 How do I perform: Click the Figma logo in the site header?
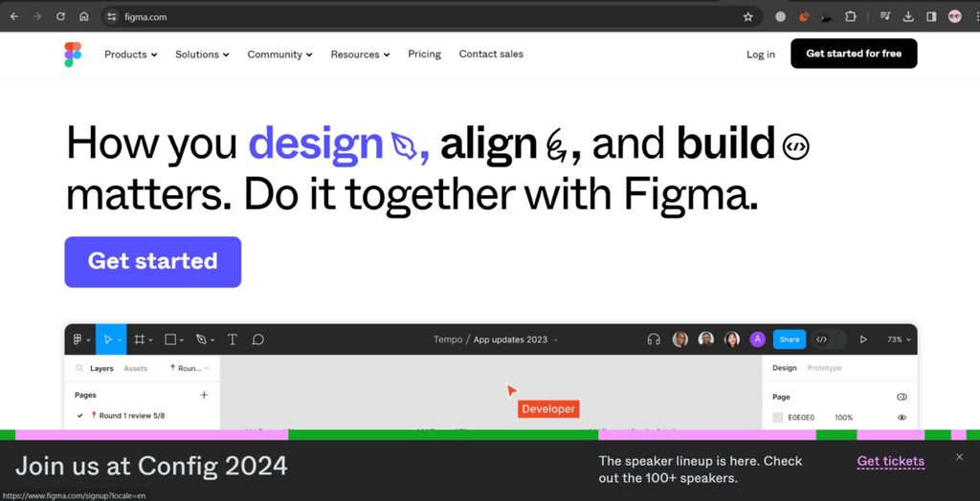coord(73,54)
